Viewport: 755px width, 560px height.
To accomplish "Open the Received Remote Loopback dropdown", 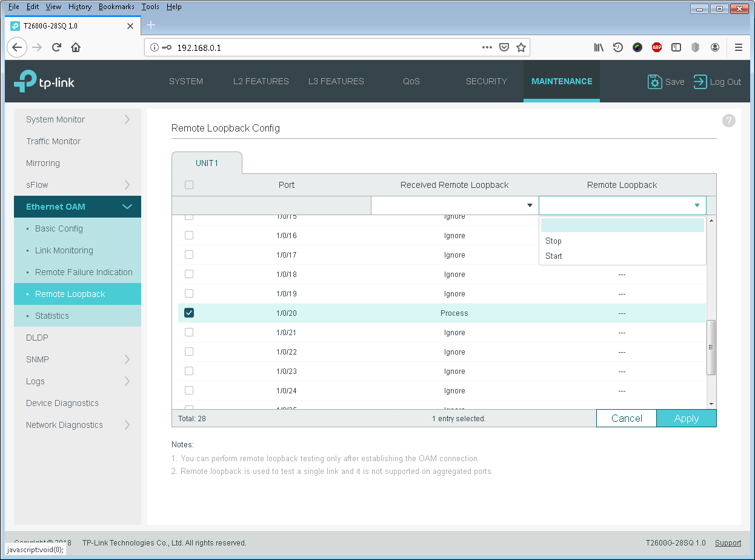I will click(x=454, y=205).
